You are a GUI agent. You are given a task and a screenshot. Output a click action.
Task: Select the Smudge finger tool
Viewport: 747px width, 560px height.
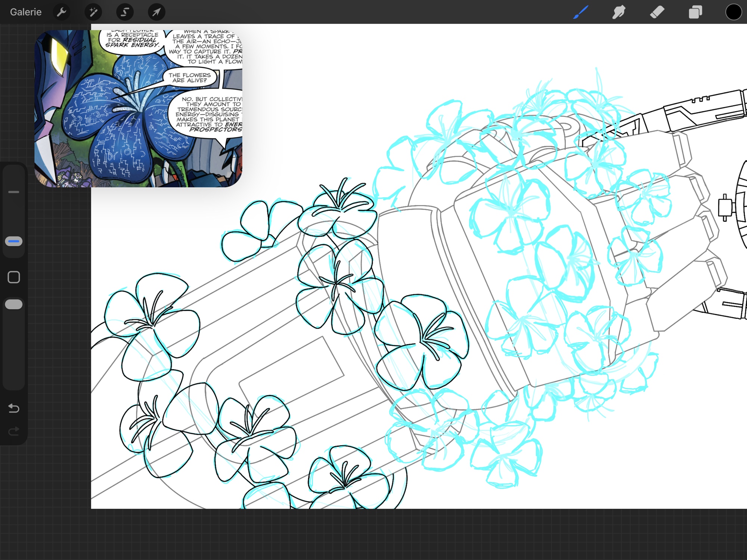[x=619, y=12]
